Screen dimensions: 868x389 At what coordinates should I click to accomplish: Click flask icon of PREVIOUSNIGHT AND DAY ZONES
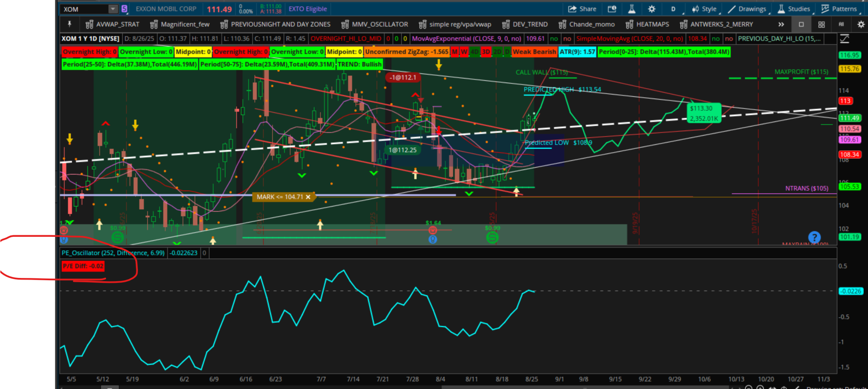coord(224,24)
